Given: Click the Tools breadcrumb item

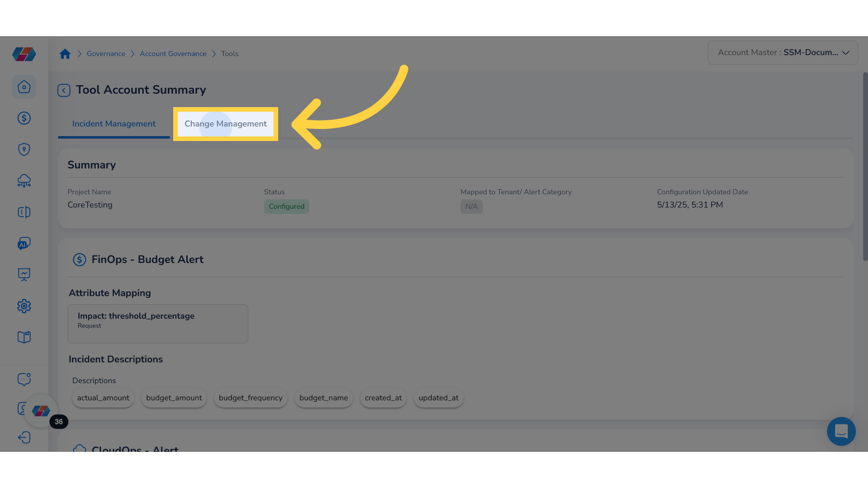Looking at the screenshot, I should coord(230,54).
